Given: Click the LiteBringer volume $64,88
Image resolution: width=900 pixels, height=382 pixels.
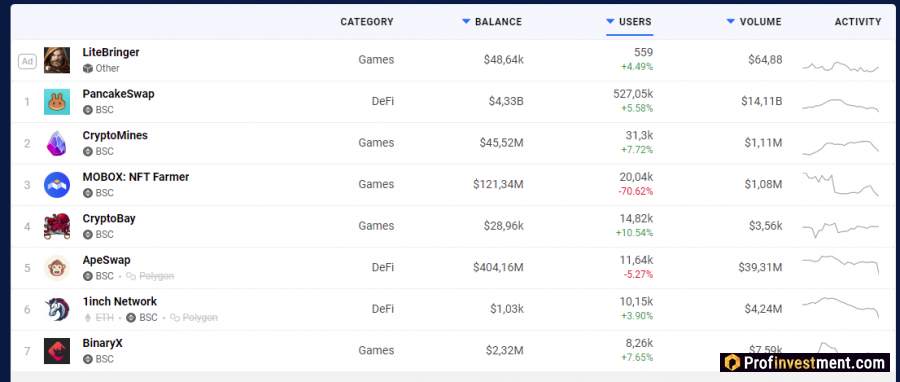Looking at the screenshot, I should (765, 60).
